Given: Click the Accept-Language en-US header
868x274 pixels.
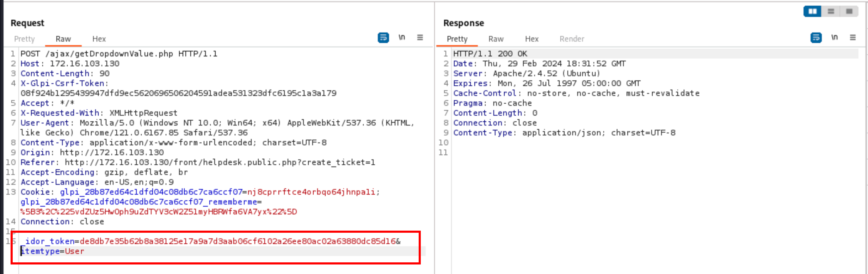Looking at the screenshot, I should [x=97, y=182].
